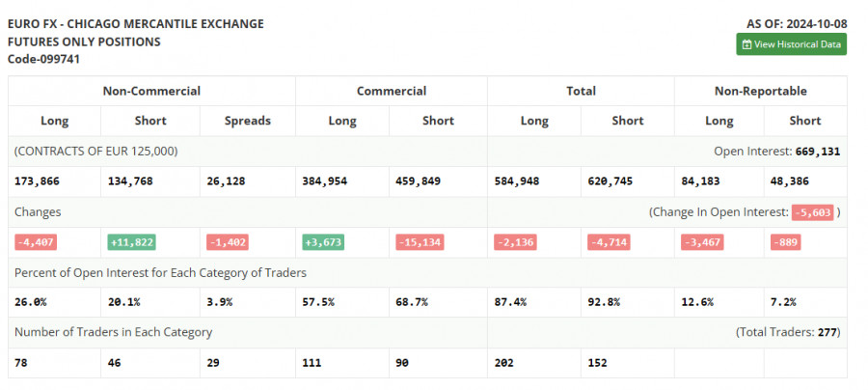Click the View Historical Data button
Viewport: 868px width, 390px height.
[791, 44]
